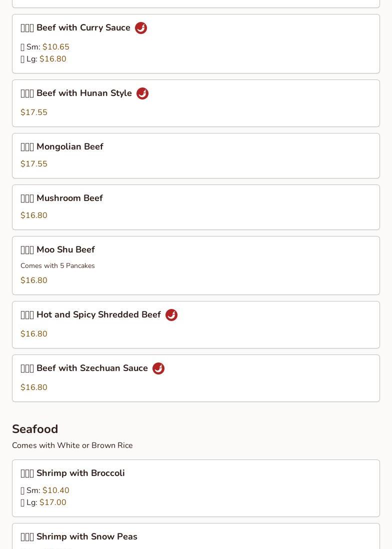
Task: Open Shrimp with Snow Peas item
Action: 196,536
